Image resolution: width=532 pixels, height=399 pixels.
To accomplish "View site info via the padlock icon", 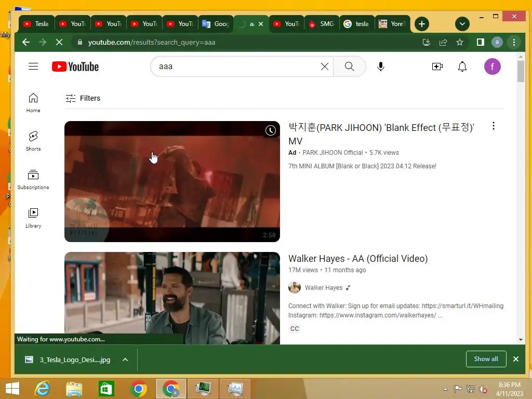I will pyautogui.click(x=80, y=42).
